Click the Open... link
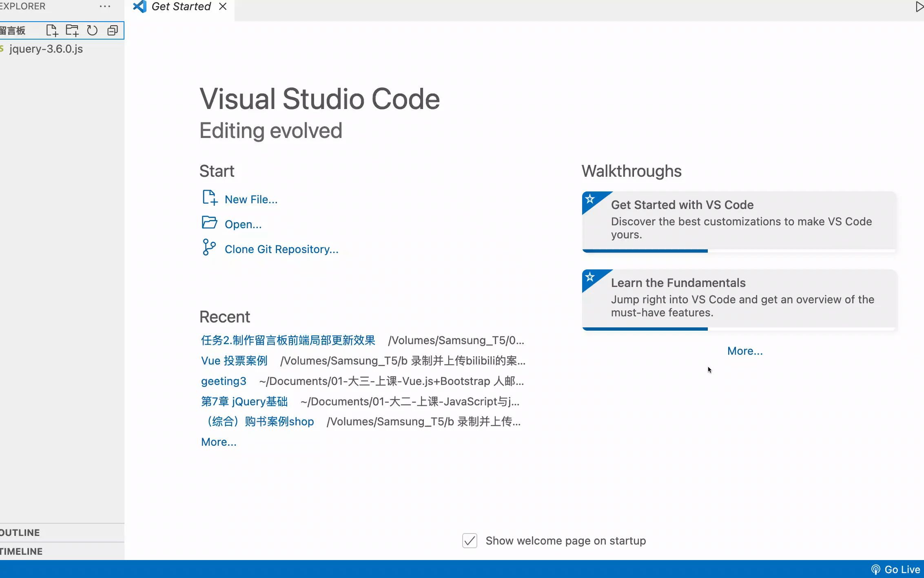The width and height of the screenshot is (924, 578). click(243, 225)
